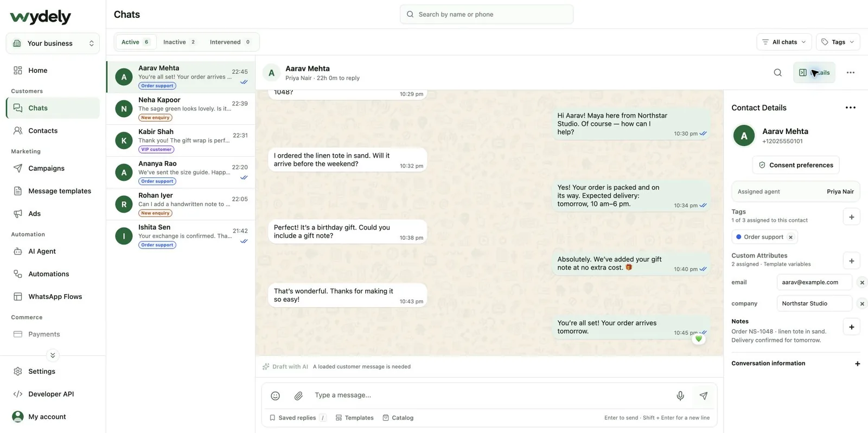This screenshot has height=433, width=868.
Task: Open Automations page
Action: [x=53, y=274]
